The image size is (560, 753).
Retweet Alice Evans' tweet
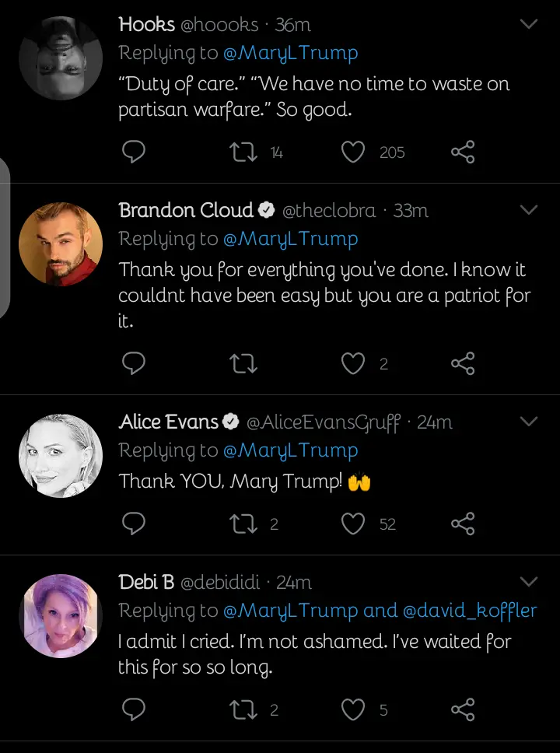244,524
